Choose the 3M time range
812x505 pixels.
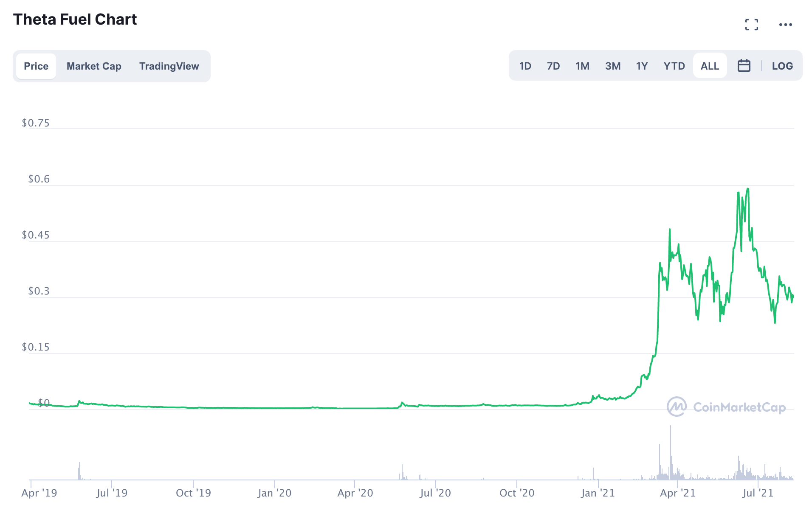(x=613, y=66)
